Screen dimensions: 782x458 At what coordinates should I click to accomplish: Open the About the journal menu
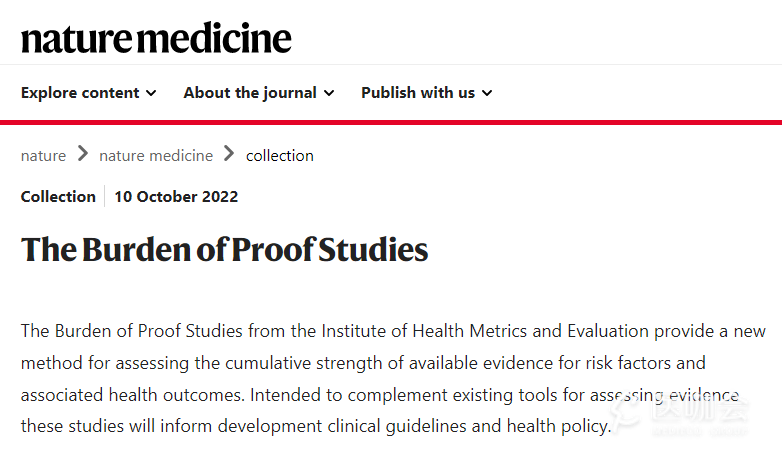(250, 93)
